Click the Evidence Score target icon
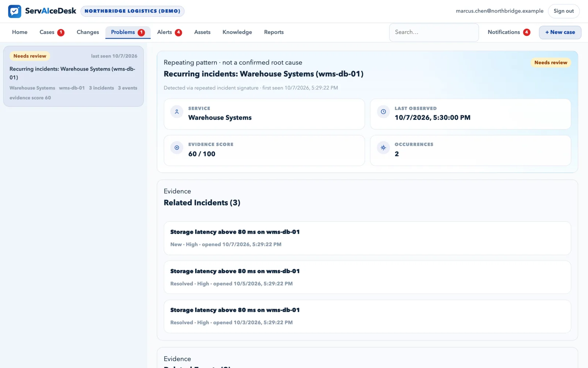This screenshot has height=368, width=588. pos(177,148)
